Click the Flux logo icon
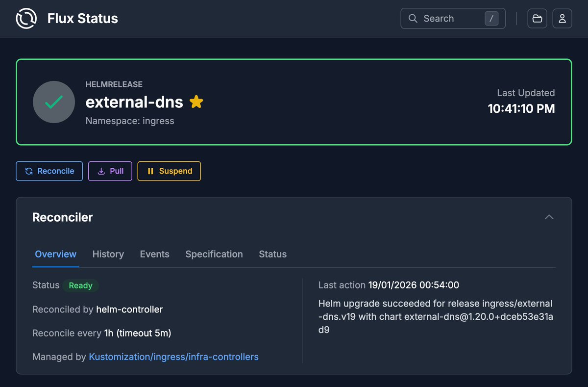 26,19
